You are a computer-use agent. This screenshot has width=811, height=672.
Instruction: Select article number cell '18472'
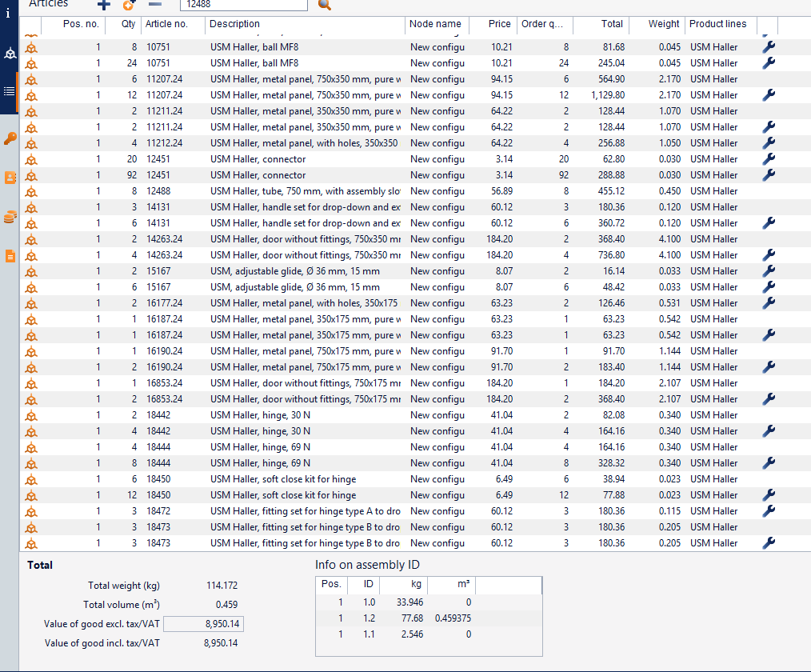pos(158,511)
